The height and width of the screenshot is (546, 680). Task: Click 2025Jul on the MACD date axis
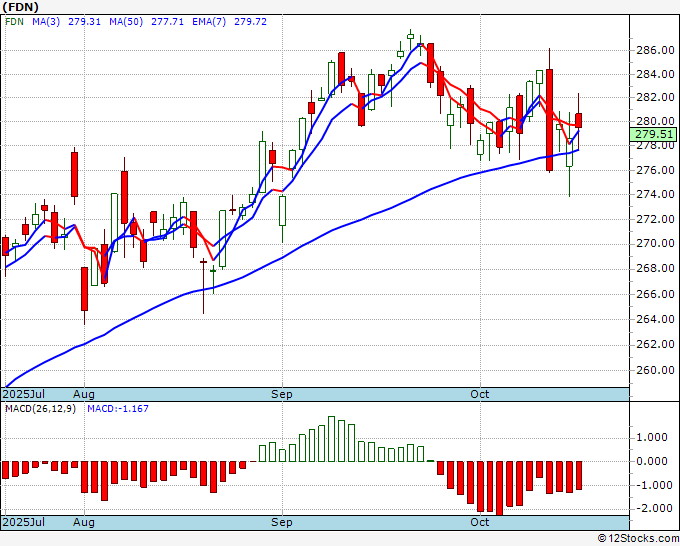[24, 522]
